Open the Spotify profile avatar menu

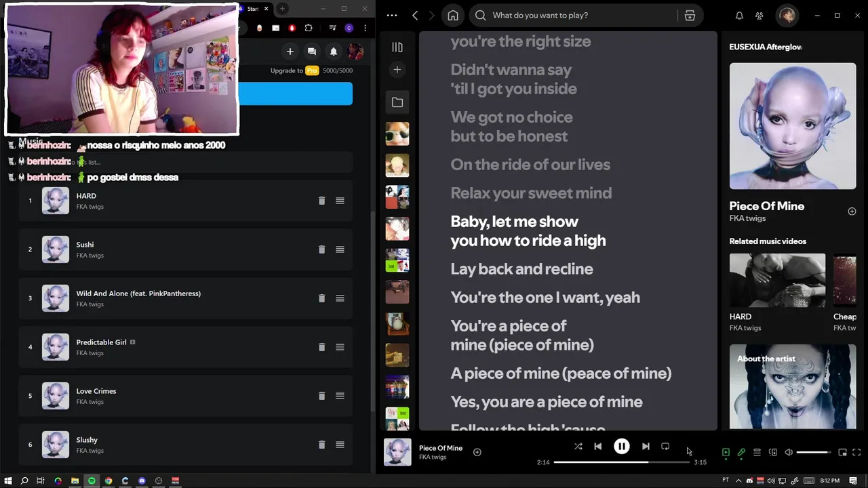(787, 16)
